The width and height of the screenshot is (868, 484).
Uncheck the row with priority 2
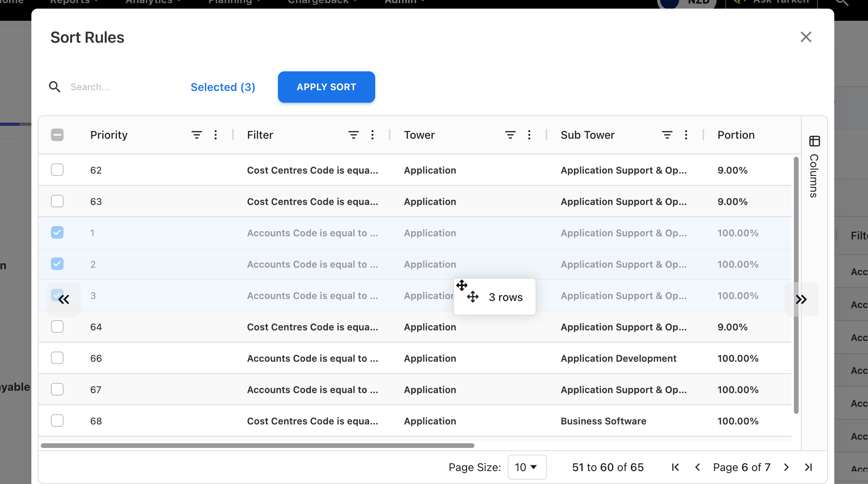(57, 264)
